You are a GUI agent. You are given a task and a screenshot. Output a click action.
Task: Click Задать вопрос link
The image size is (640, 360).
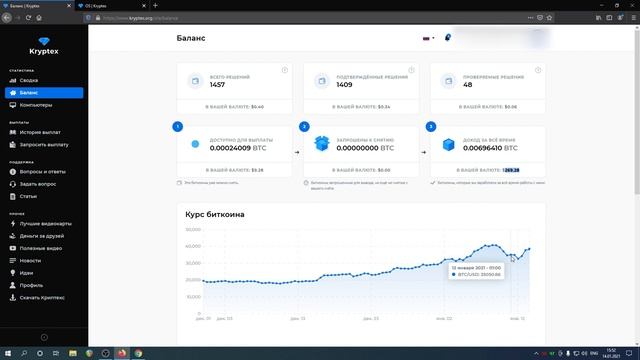coord(33,184)
